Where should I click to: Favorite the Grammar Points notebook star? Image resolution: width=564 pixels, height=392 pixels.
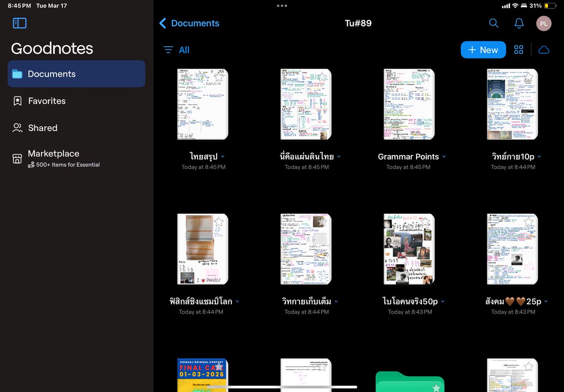click(x=426, y=77)
